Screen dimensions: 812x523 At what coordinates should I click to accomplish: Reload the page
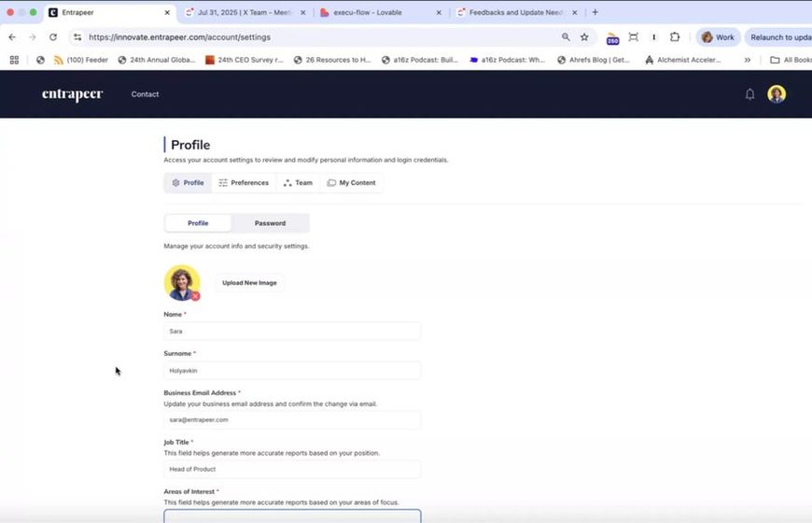pyautogui.click(x=53, y=37)
